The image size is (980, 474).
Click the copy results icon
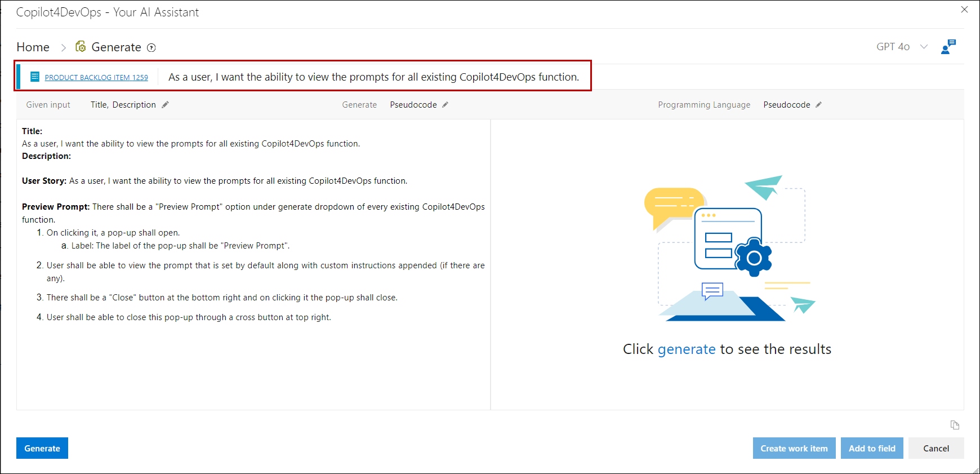tap(955, 425)
